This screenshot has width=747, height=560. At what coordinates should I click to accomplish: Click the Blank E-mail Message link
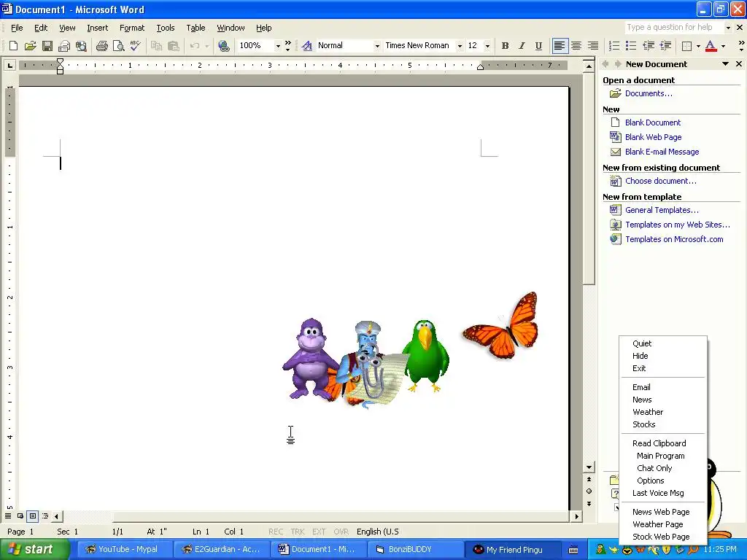pos(662,152)
